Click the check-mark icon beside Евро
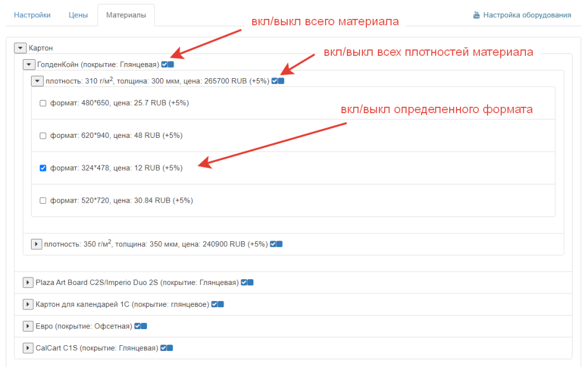Image resolution: width=588 pixels, height=367 pixels. click(138, 326)
